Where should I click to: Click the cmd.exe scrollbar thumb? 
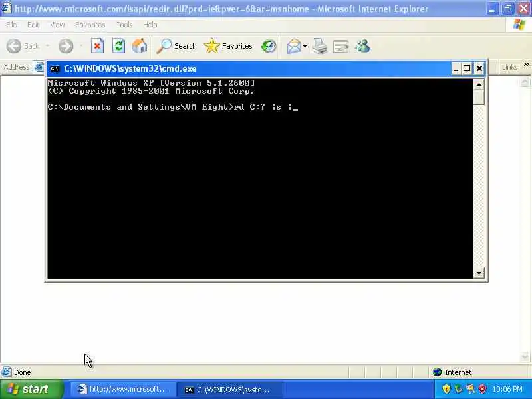point(479,97)
